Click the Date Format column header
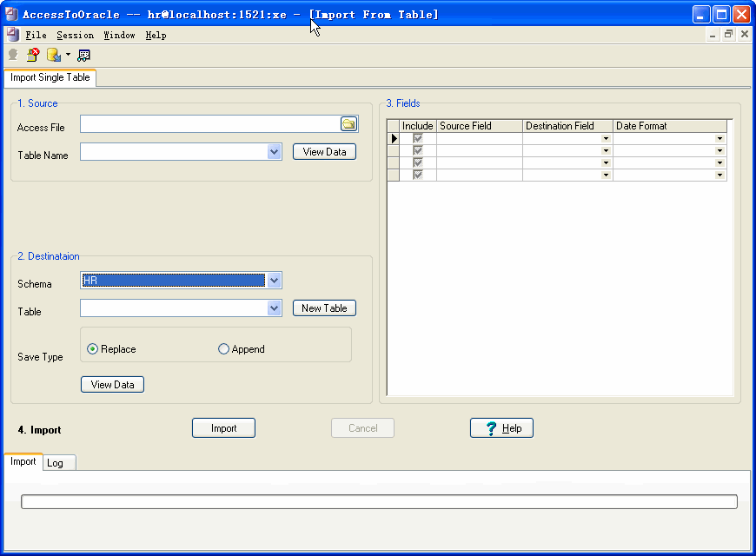Image resolution: width=756 pixels, height=556 pixels. [670, 126]
